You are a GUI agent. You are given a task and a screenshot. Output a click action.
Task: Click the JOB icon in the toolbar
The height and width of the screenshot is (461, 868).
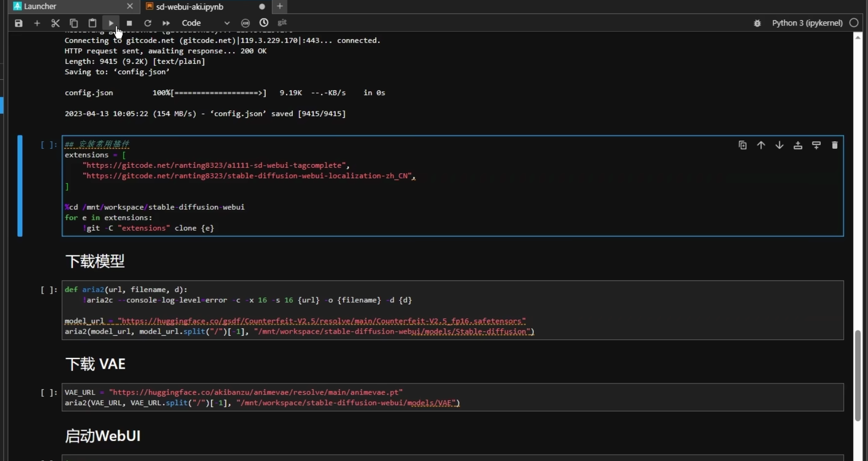tap(245, 23)
